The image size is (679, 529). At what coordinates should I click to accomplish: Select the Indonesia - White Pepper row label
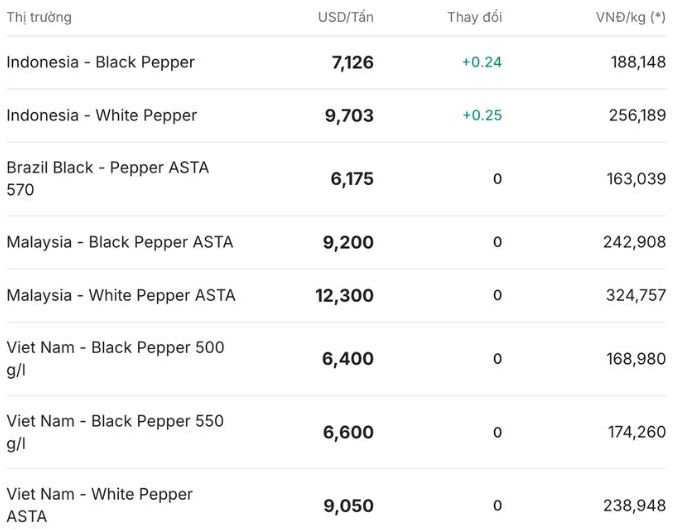click(101, 115)
